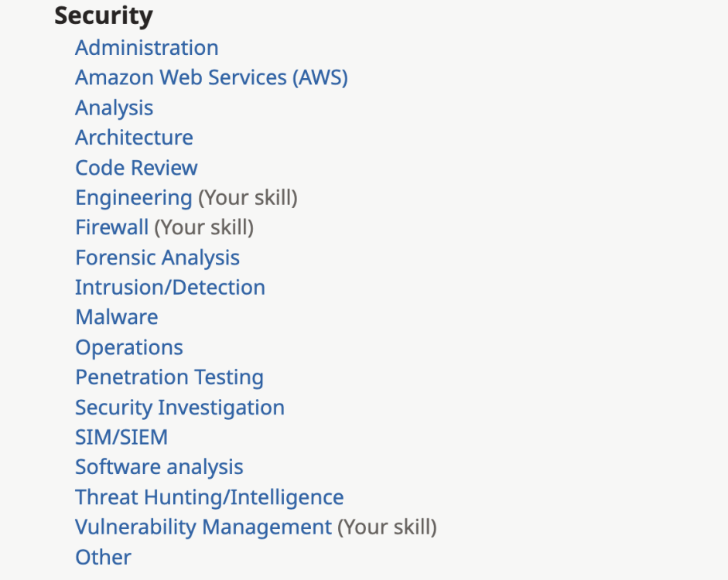Open the Operations link
This screenshot has height=580, width=728.
[x=128, y=347]
